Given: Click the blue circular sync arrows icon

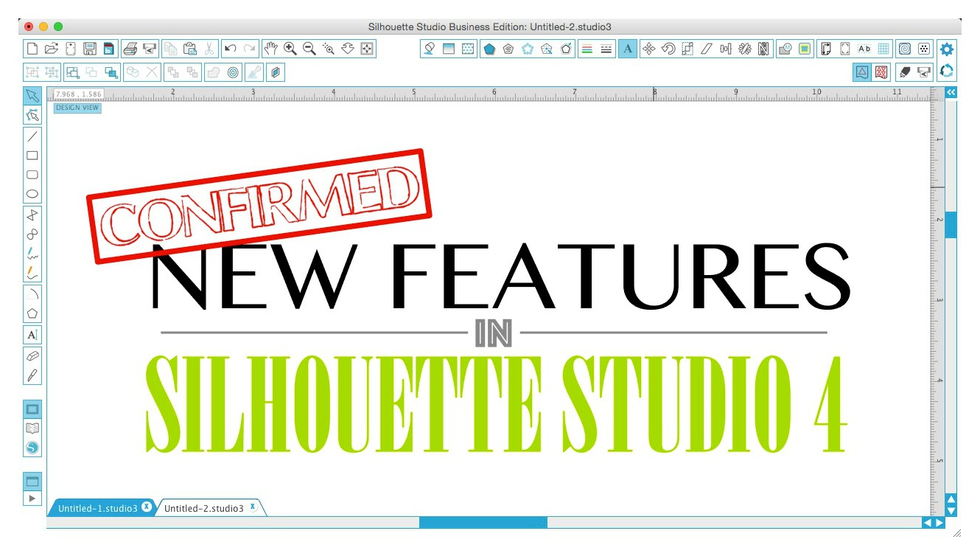Looking at the screenshot, I should (948, 72).
